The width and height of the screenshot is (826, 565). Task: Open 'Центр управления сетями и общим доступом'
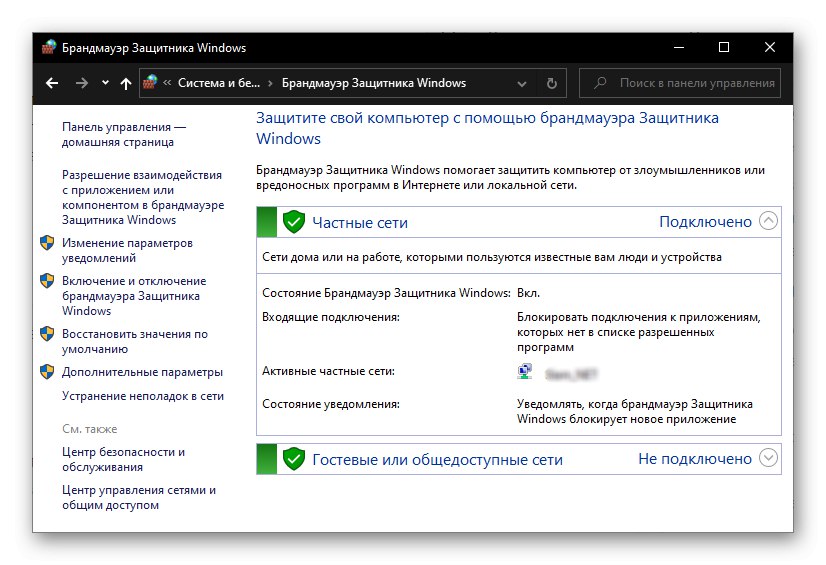(139, 497)
